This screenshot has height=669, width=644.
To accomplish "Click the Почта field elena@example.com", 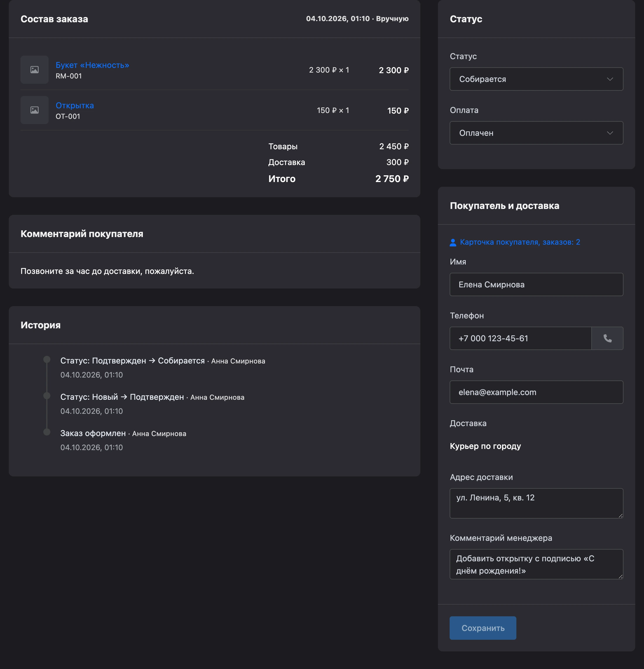I will 536,392.
